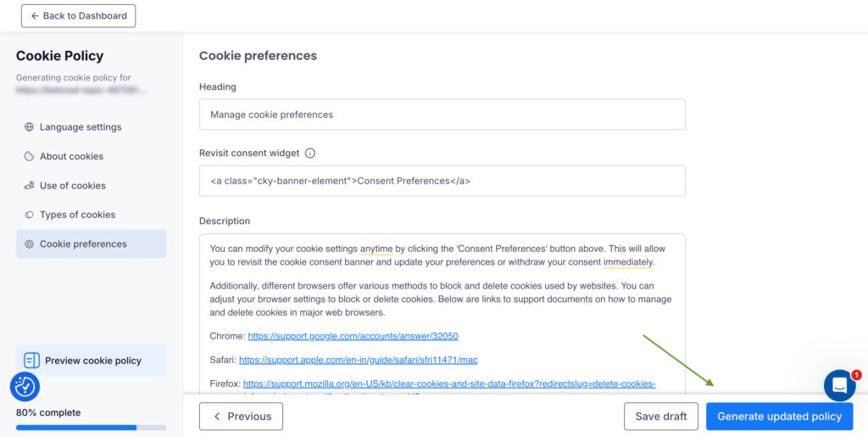
Task: Open the Language settings section
Action: (x=81, y=127)
